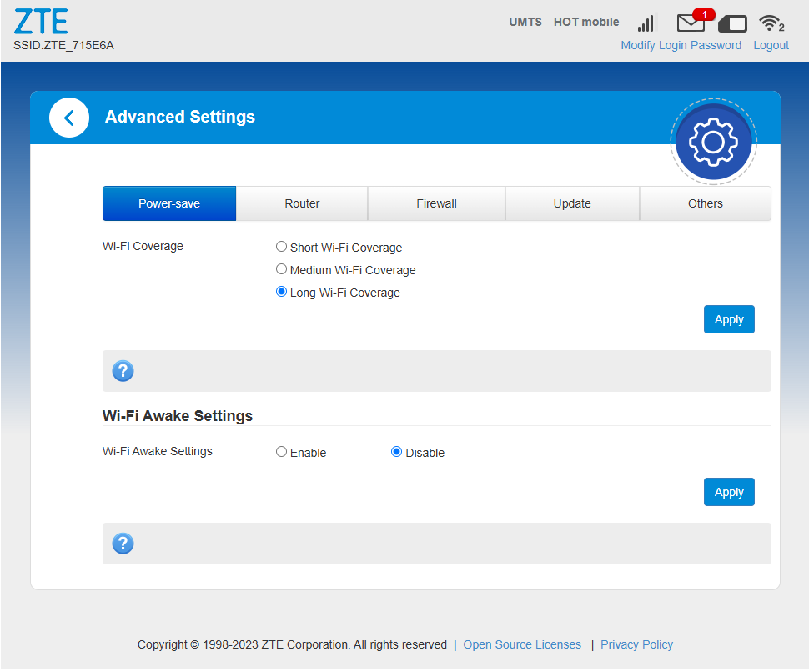Click Modify Login Password link
809x672 pixels.
[x=681, y=45]
